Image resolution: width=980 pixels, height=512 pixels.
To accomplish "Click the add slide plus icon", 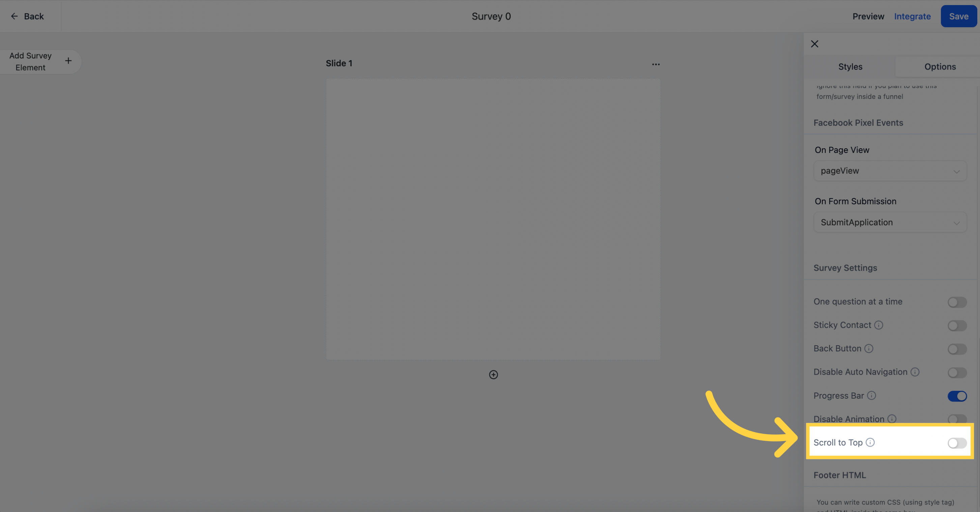I will pos(493,374).
